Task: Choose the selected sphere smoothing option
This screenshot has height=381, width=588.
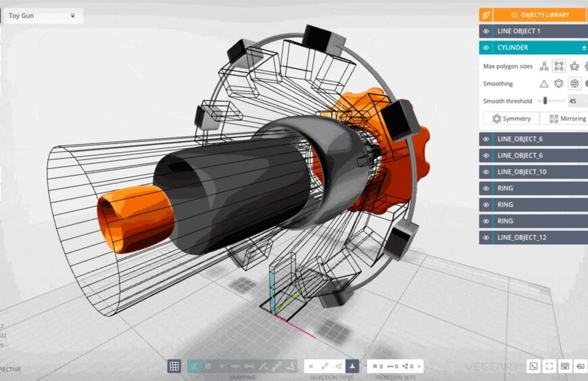Action: click(x=574, y=84)
